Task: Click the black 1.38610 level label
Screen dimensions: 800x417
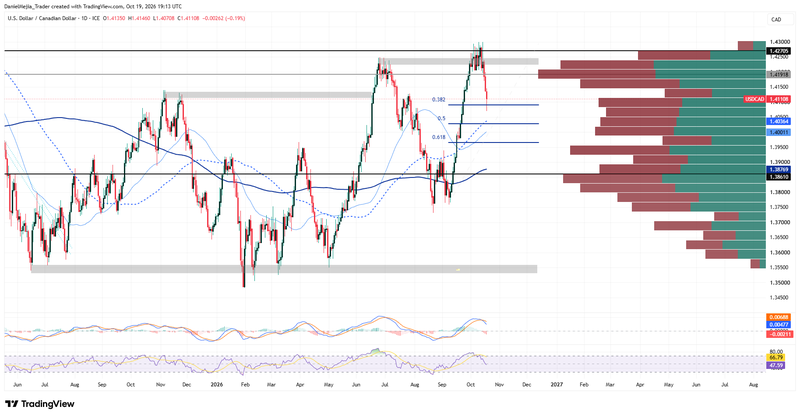Action: click(x=779, y=177)
